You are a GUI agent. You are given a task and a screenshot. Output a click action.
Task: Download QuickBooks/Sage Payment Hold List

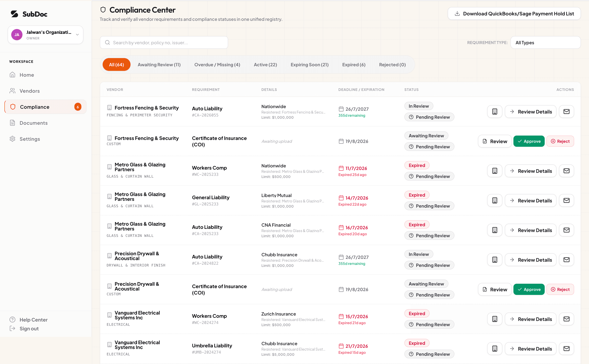pos(514,13)
